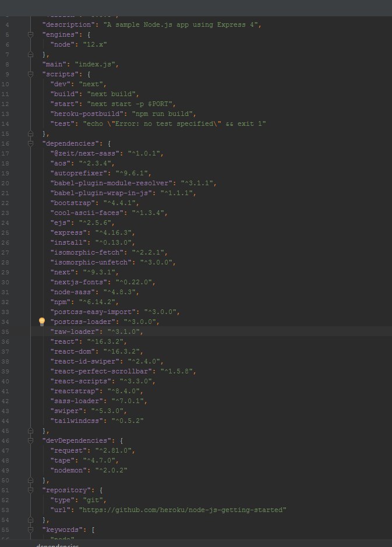Click the "^6.14.2" npm version value
Viewport: 392px width, 547px height.
click(x=97, y=302)
